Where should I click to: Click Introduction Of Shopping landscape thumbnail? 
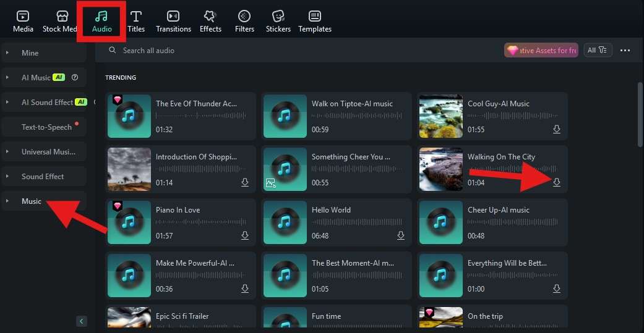click(x=129, y=169)
